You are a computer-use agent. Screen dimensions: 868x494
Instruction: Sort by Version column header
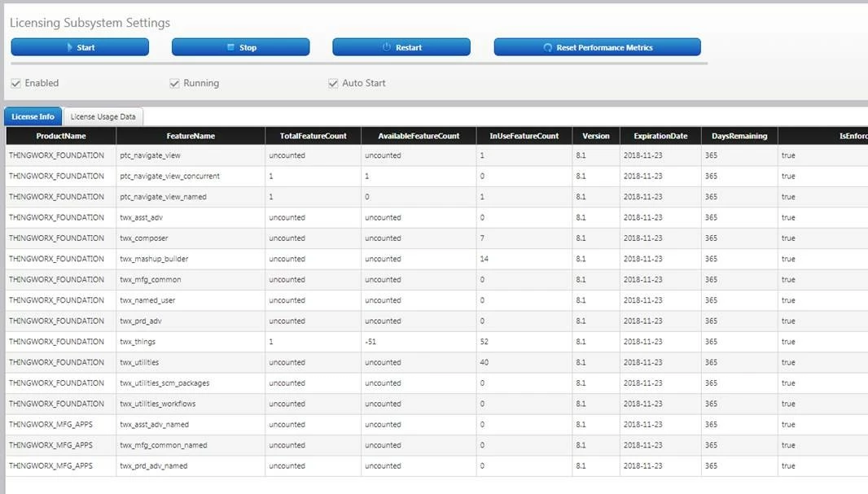click(596, 136)
